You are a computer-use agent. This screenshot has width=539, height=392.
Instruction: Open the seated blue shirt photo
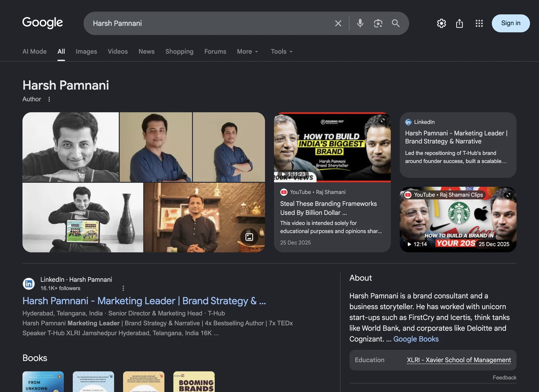click(x=156, y=147)
